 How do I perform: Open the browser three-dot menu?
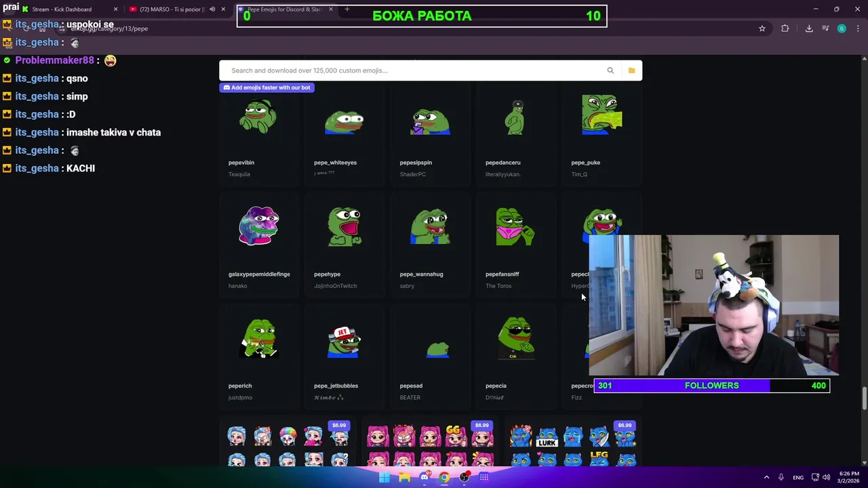point(856,28)
